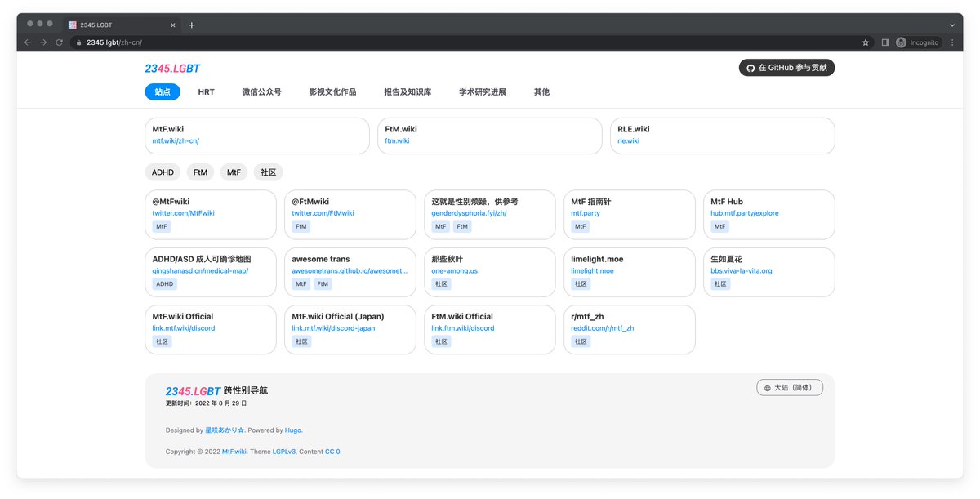The height and width of the screenshot is (499, 980).
Task: Click the footer 2345.LGBT logo
Action: pos(193,391)
